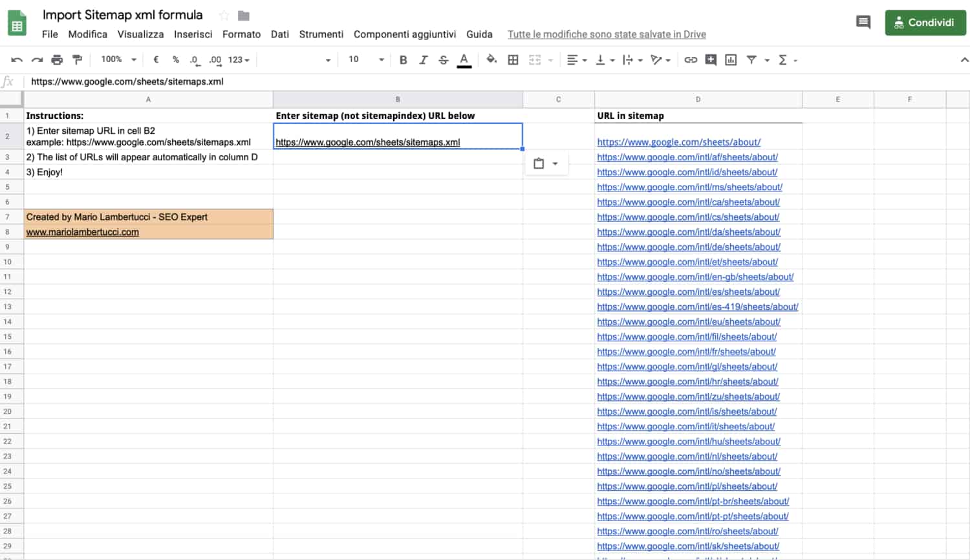Open the text wrapping dropdown
This screenshot has width=970, height=560.
(x=632, y=59)
